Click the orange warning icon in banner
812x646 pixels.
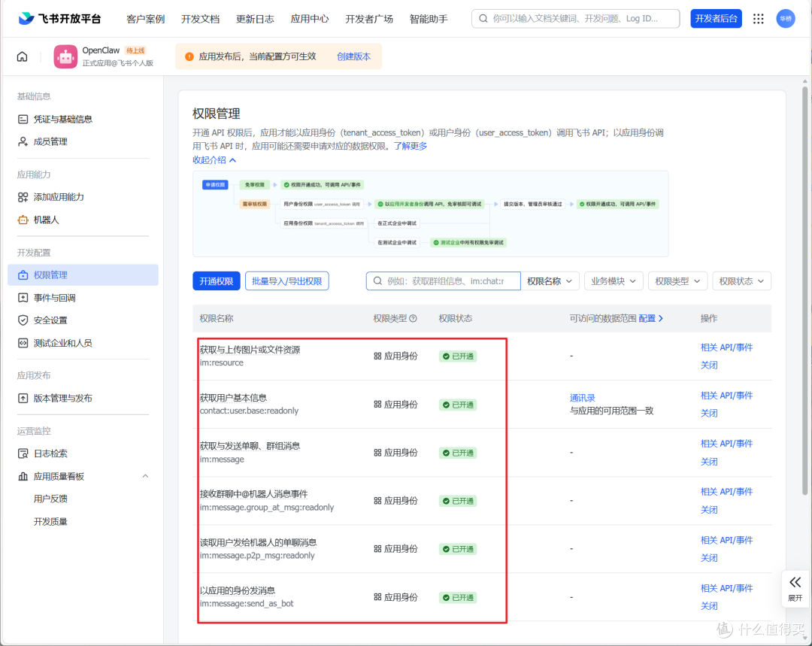pos(189,56)
